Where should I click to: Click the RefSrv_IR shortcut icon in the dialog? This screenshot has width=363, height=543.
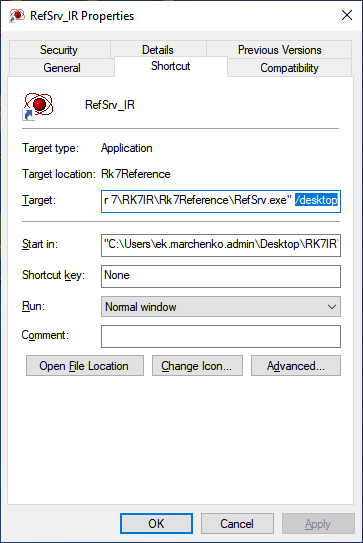38,106
